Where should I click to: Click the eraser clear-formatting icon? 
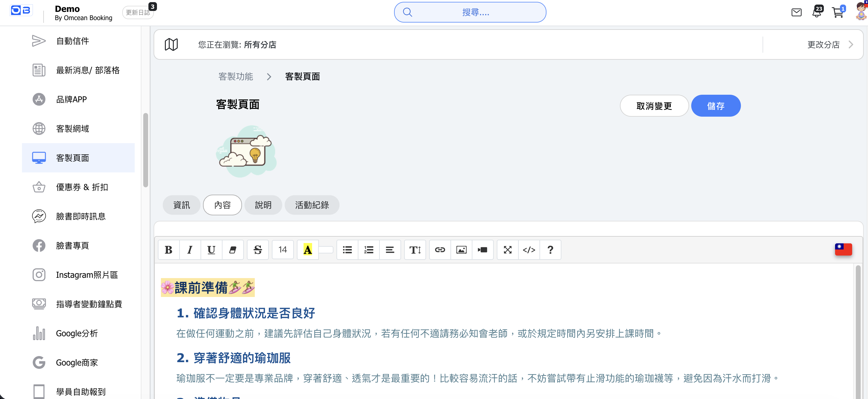[233, 249]
